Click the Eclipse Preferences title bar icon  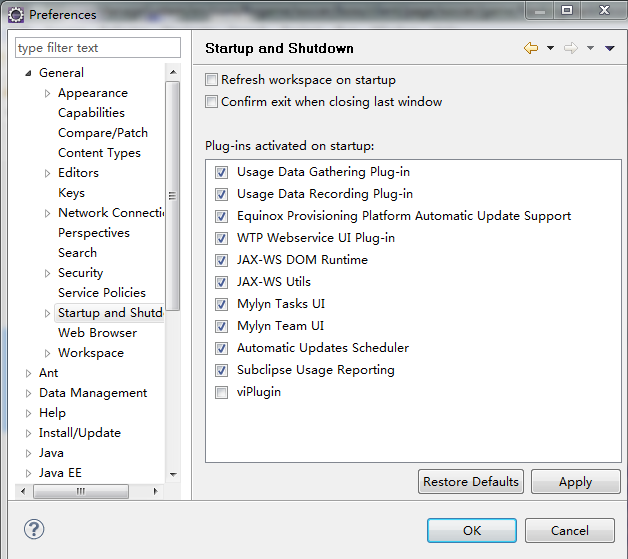tap(15, 14)
